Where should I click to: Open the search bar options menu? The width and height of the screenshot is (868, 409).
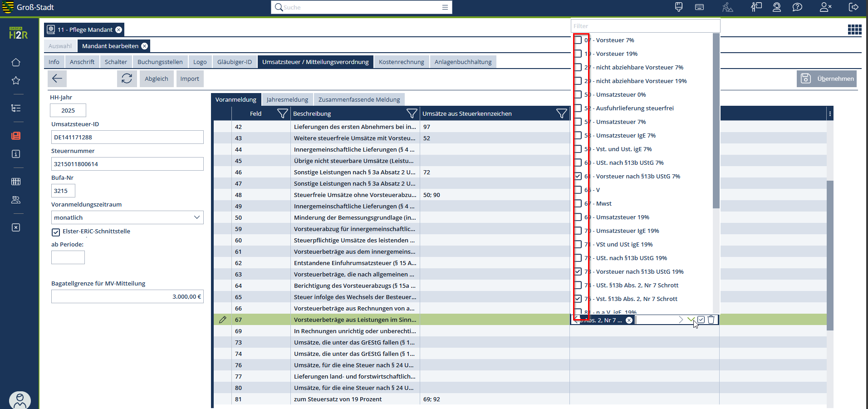pos(445,7)
